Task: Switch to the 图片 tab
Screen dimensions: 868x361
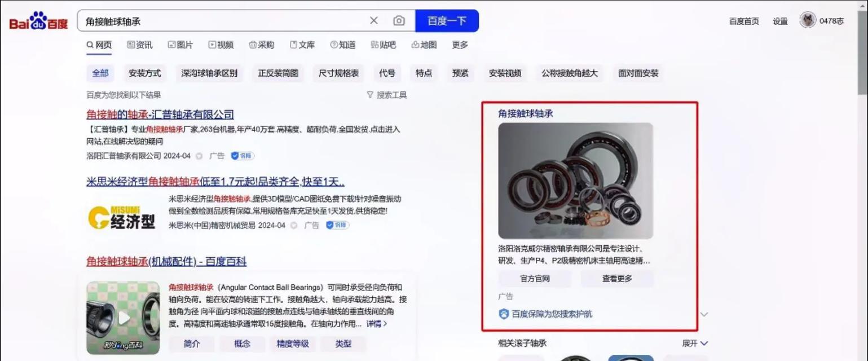Action: click(180, 45)
